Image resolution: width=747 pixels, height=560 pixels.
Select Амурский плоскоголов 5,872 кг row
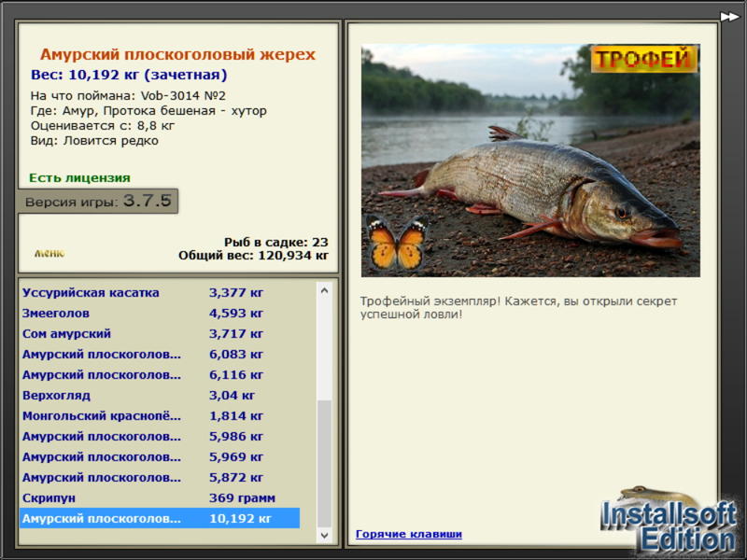click(160, 477)
